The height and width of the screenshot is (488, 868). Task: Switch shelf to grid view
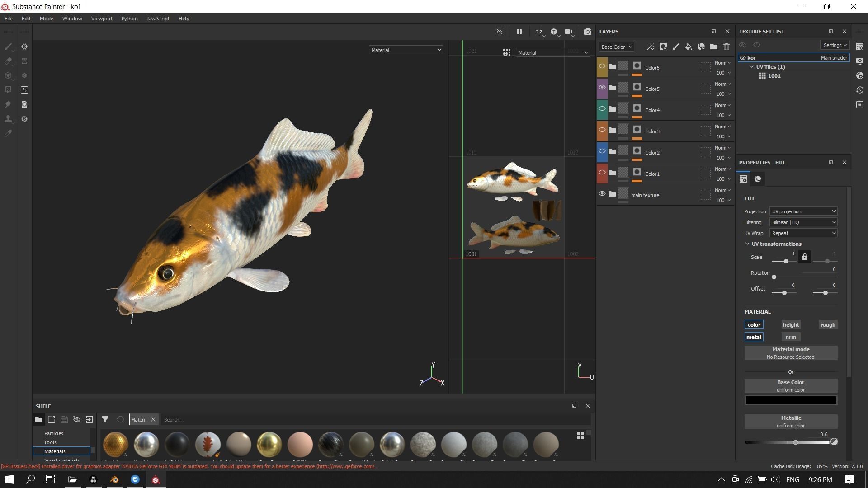pos(580,436)
